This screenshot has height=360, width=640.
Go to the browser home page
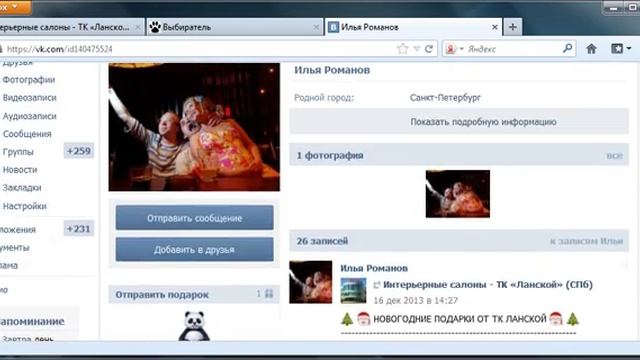tap(591, 49)
